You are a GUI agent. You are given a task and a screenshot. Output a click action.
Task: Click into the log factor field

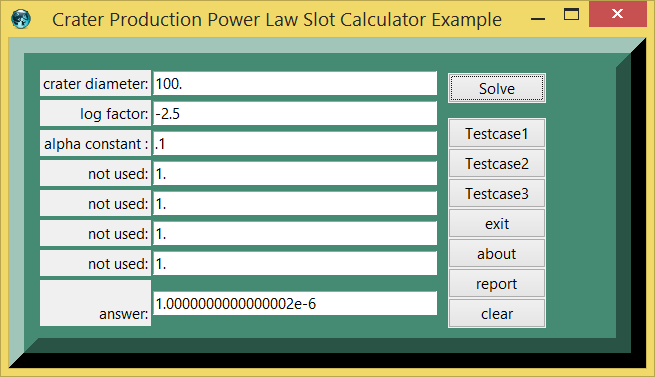[295, 114]
